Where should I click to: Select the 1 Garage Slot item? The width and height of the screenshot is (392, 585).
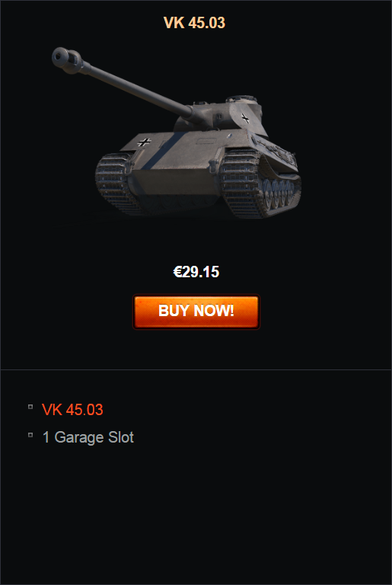tap(88, 437)
